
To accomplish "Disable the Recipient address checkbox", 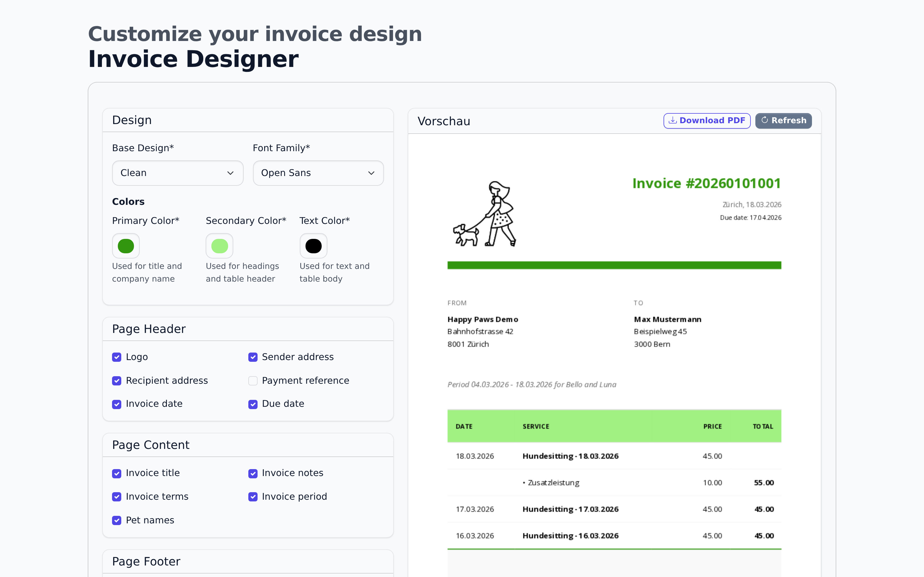I will click(x=116, y=381).
